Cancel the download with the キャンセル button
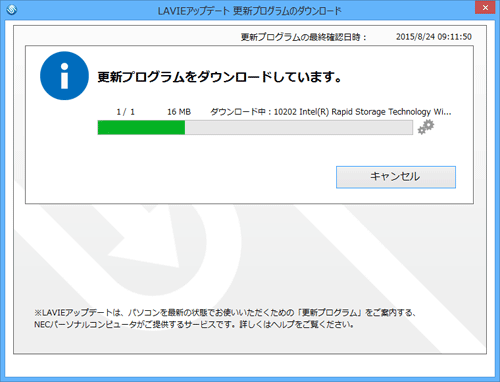The width and height of the screenshot is (500, 382). point(396,177)
